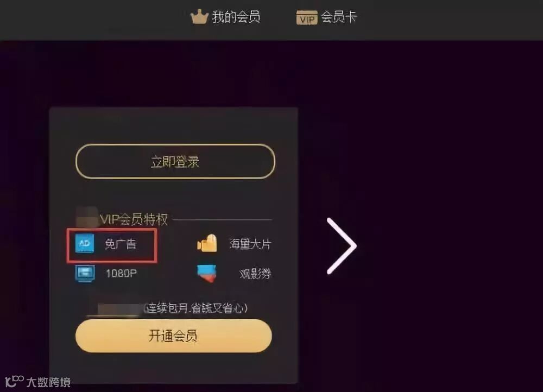Select the blue AD no-ads icon
The image size is (543, 392).
click(x=85, y=243)
